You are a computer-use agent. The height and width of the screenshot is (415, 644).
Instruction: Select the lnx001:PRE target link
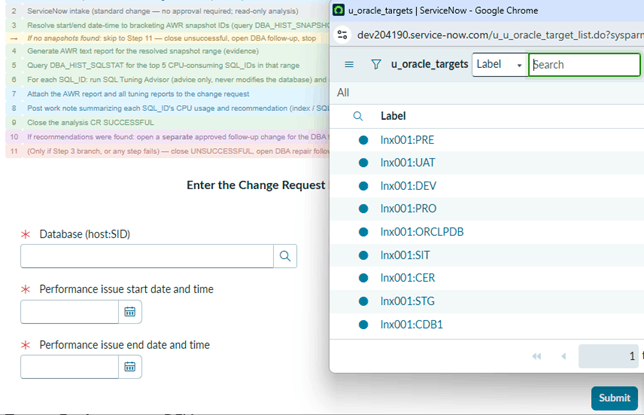coord(407,140)
